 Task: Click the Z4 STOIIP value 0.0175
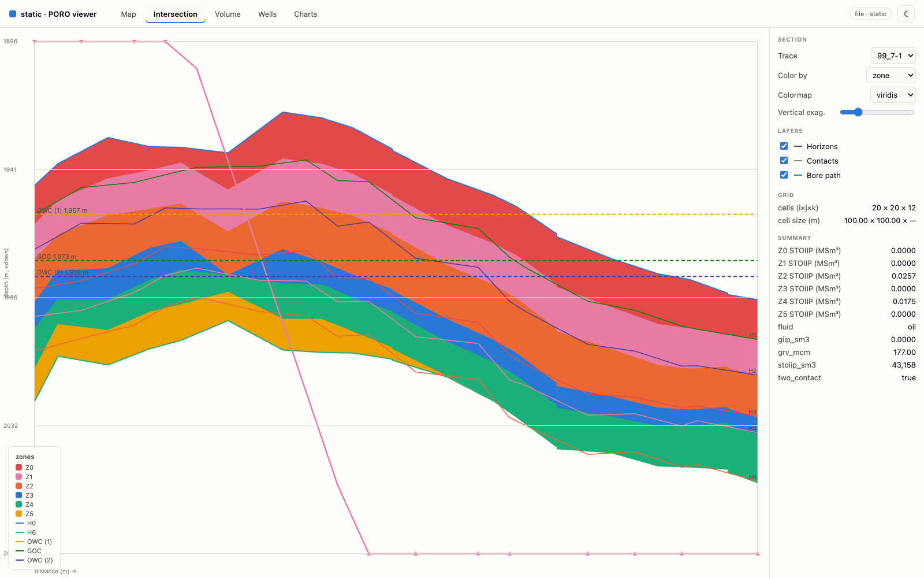pyautogui.click(x=904, y=301)
